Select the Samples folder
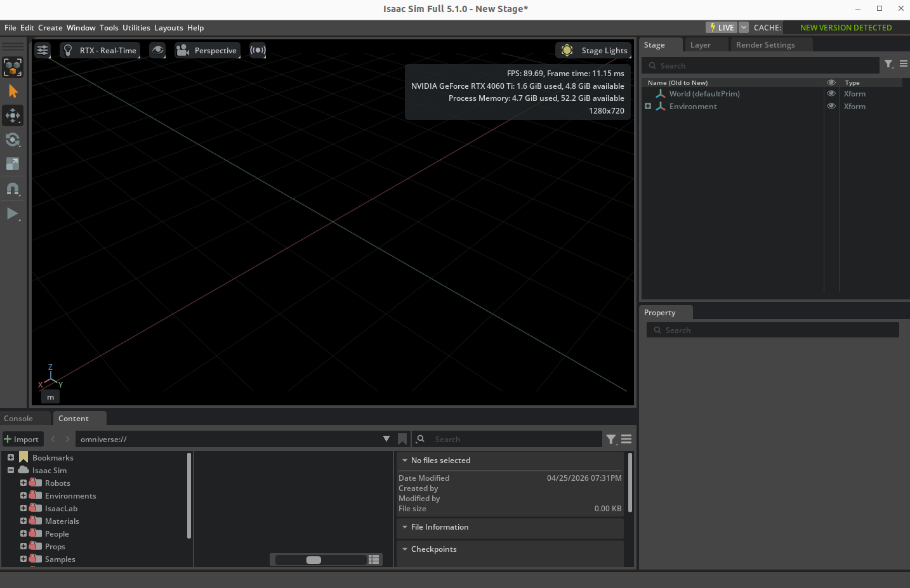Image resolution: width=910 pixels, height=588 pixels. (60, 559)
